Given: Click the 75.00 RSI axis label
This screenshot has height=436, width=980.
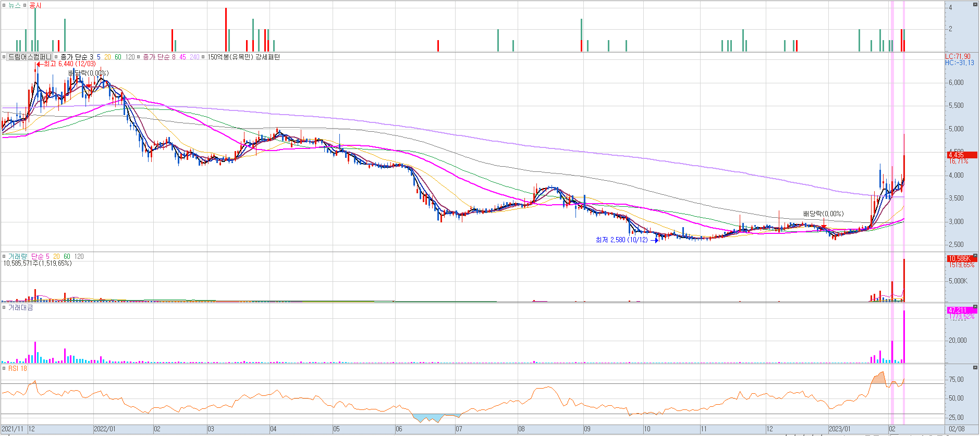Looking at the screenshot, I should click(956, 379).
